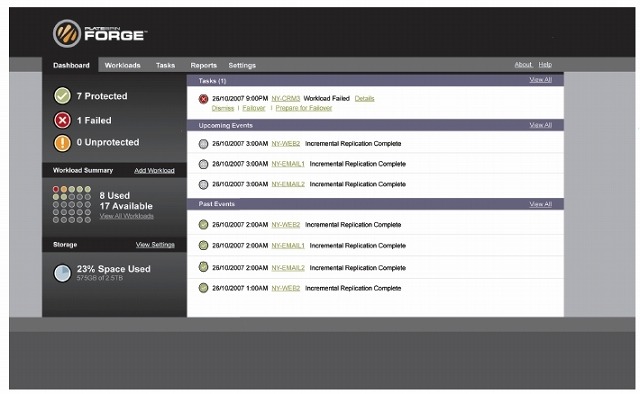Screen dimensions: 640x394
Task: Click the "Past Events" section header
Action: coord(217,204)
